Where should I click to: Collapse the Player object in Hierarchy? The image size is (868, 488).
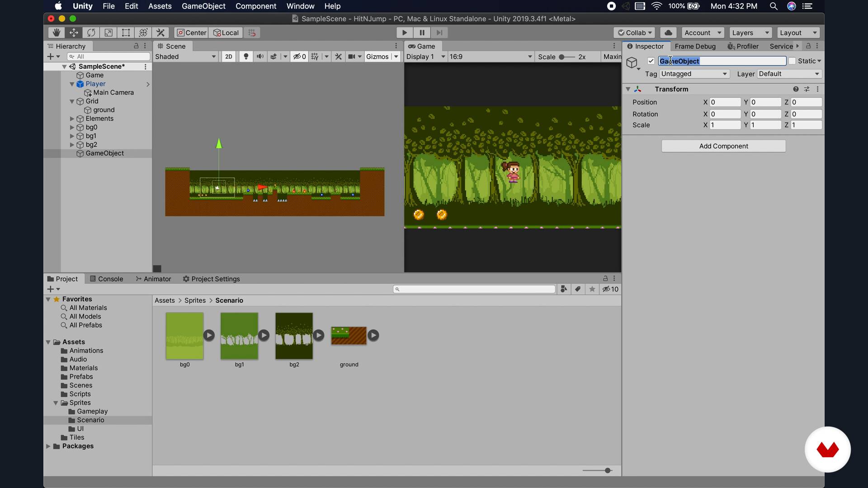[x=72, y=84]
